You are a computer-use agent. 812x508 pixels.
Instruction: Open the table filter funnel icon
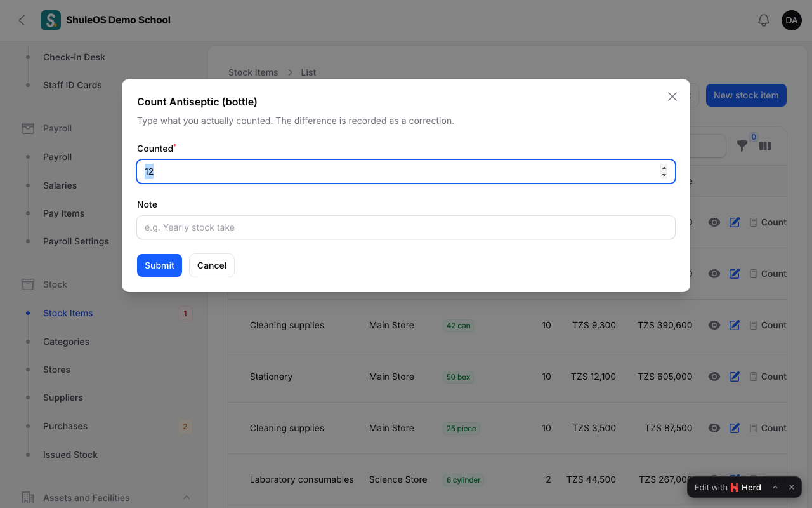742,146
